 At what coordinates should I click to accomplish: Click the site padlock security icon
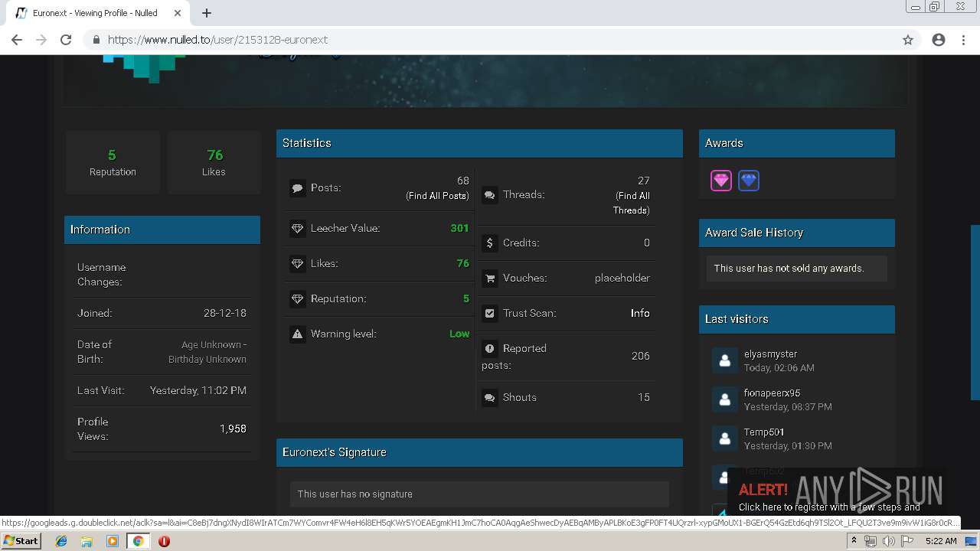pyautogui.click(x=96, y=40)
